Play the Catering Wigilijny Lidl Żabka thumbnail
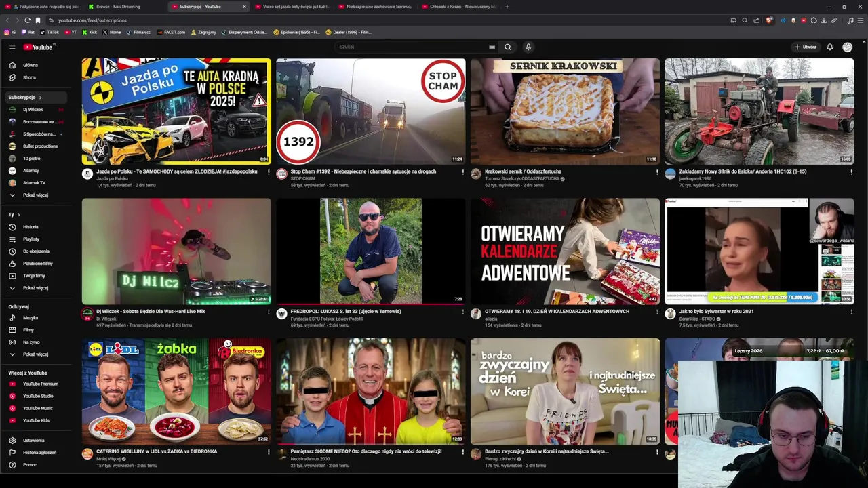The height and width of the screenshot is (488, 868). pyautogui.click(x=176, y=391)
